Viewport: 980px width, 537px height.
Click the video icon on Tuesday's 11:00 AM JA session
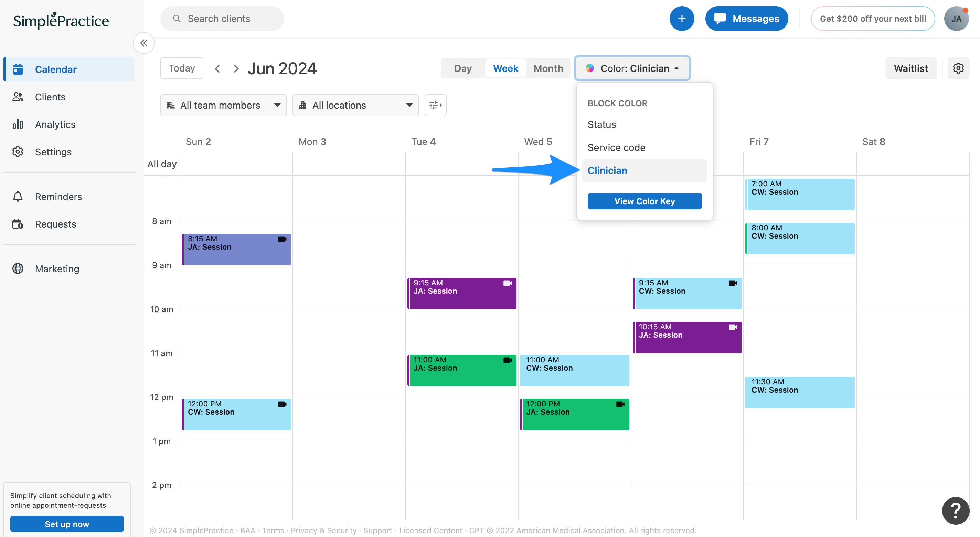tap(508, 360)
